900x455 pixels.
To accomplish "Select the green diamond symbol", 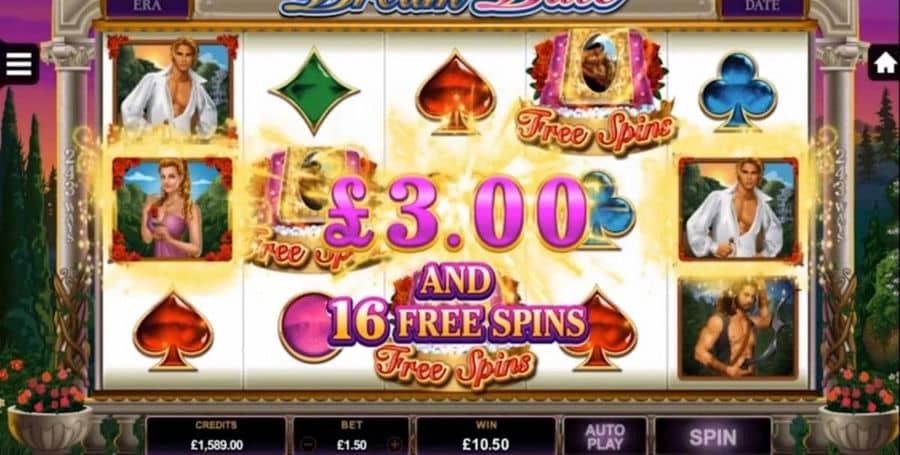I will pyautogui.click(x=314, y=91).
